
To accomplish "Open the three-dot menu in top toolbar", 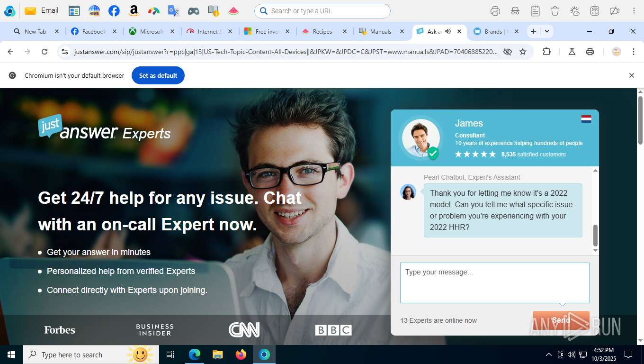I will [634, 11].
